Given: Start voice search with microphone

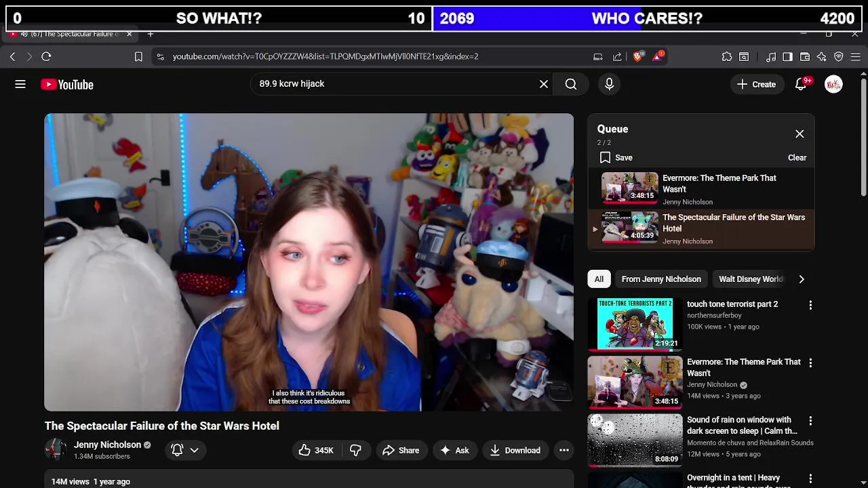Looking at the screenshot, I should (609, 84).
